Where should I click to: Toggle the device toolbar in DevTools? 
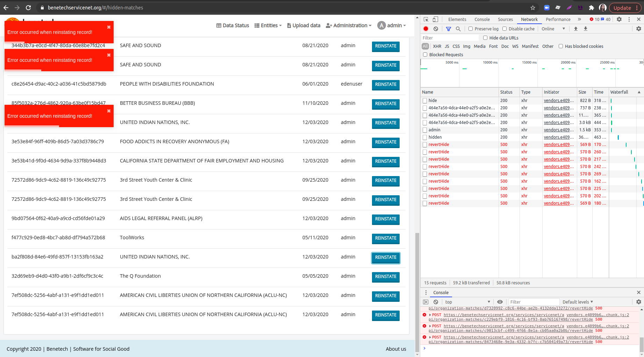[435, 19]
